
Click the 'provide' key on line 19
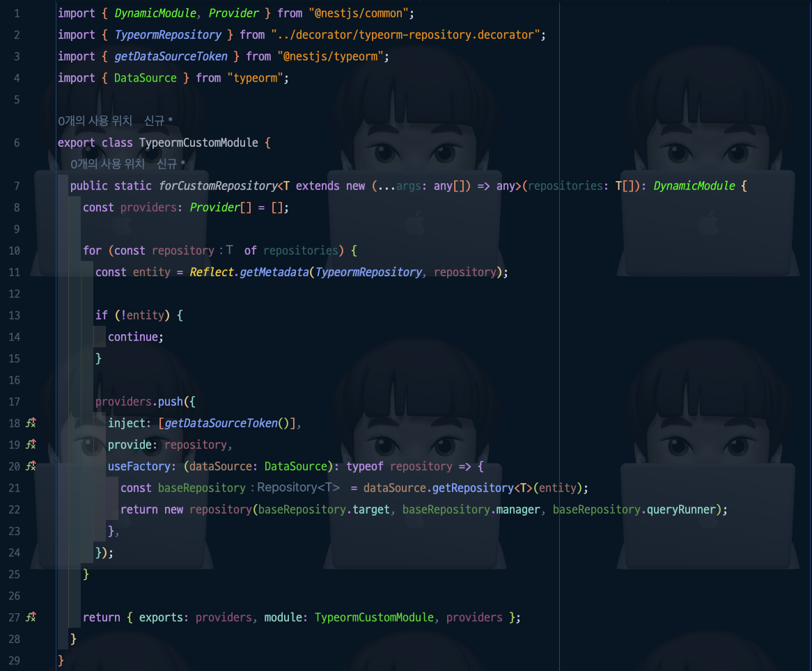(130, 445)
